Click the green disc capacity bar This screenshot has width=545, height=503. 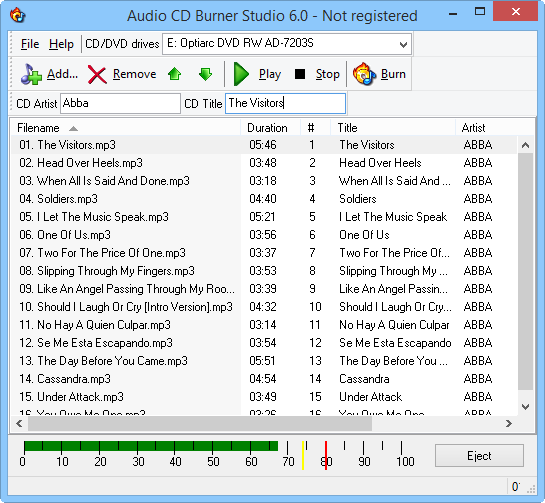click(151, 446)
